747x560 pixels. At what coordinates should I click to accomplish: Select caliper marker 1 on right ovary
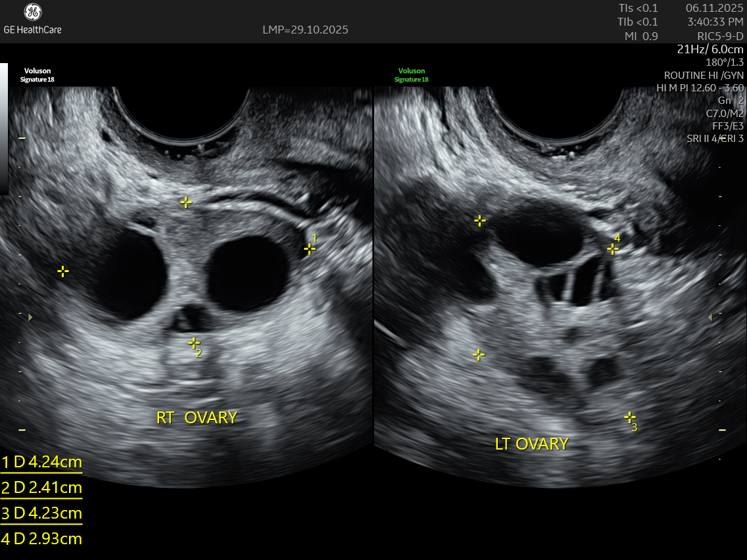tap(310, 248)
